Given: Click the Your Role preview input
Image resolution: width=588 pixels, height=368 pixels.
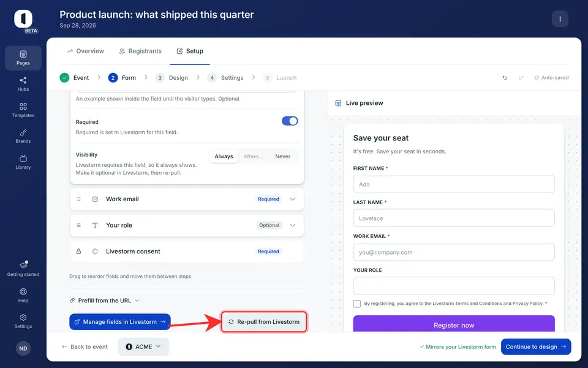Looking at the screenshot, I should click(x=454, y=286).
